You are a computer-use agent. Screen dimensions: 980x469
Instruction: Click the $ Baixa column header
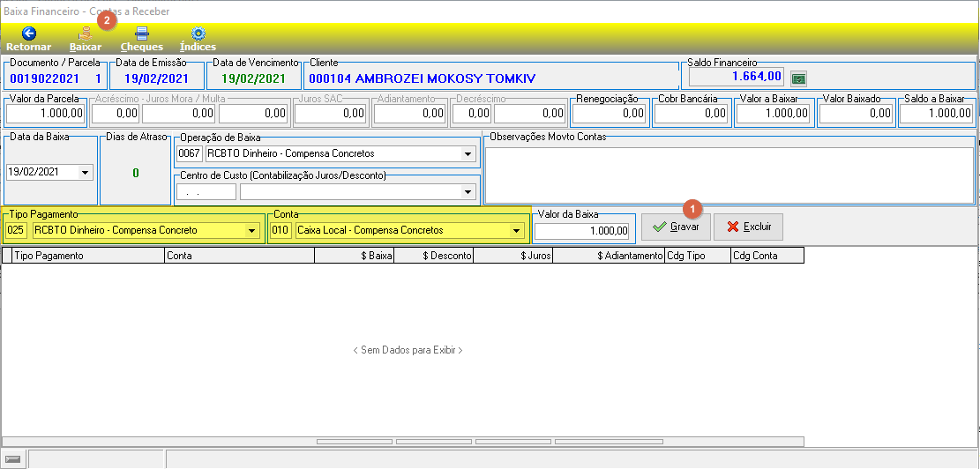coord(355,256)
